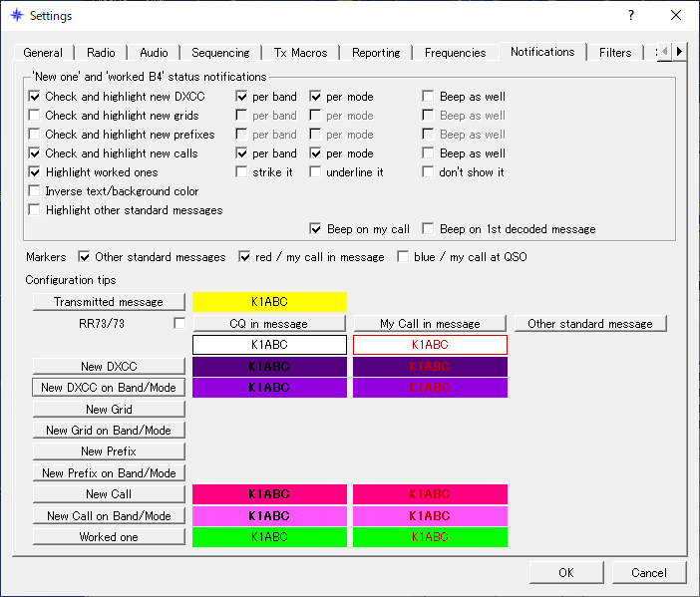The image size is (700, 597).
Task: Uncheck Check and highlight new DXCC
Action: point(34,97)
